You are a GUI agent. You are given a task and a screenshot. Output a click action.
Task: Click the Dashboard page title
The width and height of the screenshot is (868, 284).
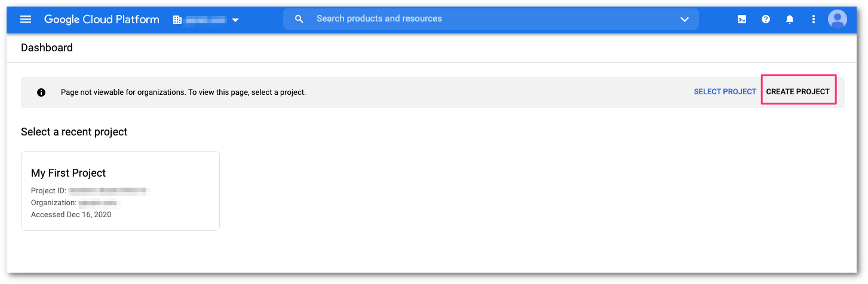47,48
